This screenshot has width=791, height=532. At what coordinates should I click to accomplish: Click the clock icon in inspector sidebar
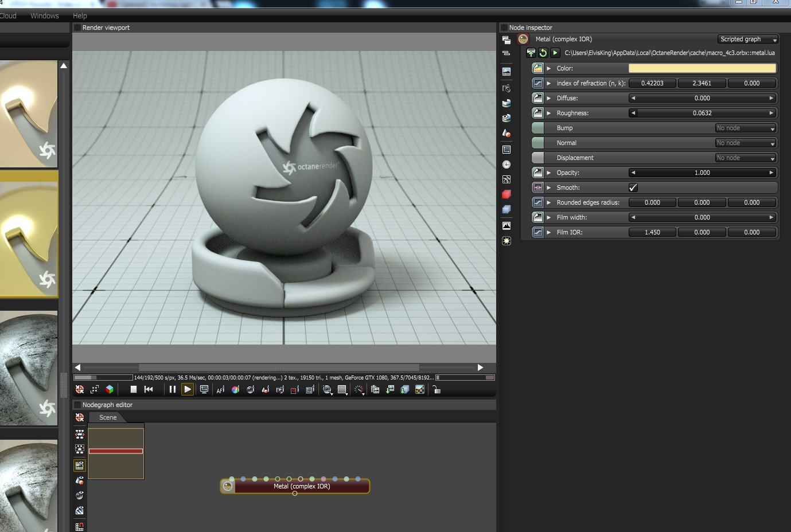pyautogui.click(x=506, y=165)
